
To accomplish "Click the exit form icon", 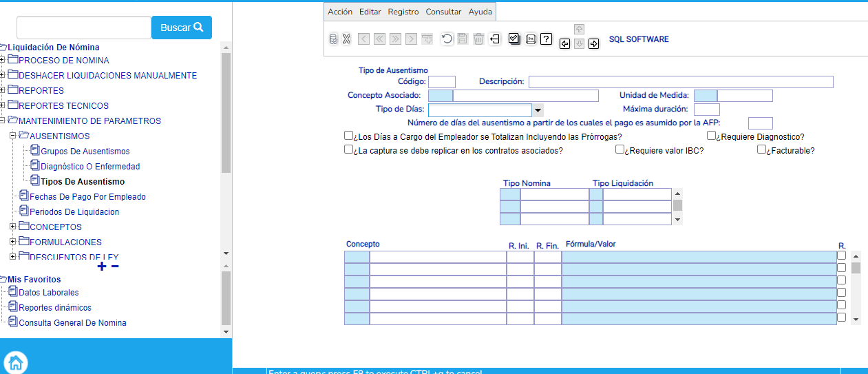I will [494, 39].
